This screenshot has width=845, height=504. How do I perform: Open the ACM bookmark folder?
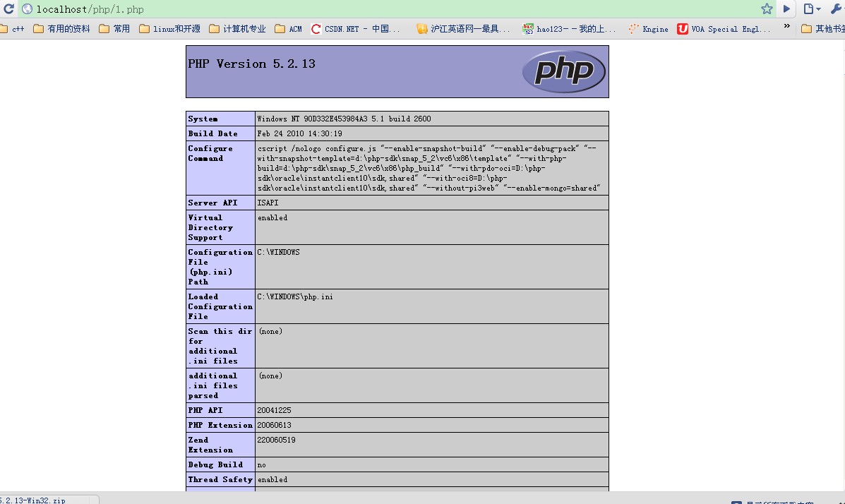coord(288,28)
